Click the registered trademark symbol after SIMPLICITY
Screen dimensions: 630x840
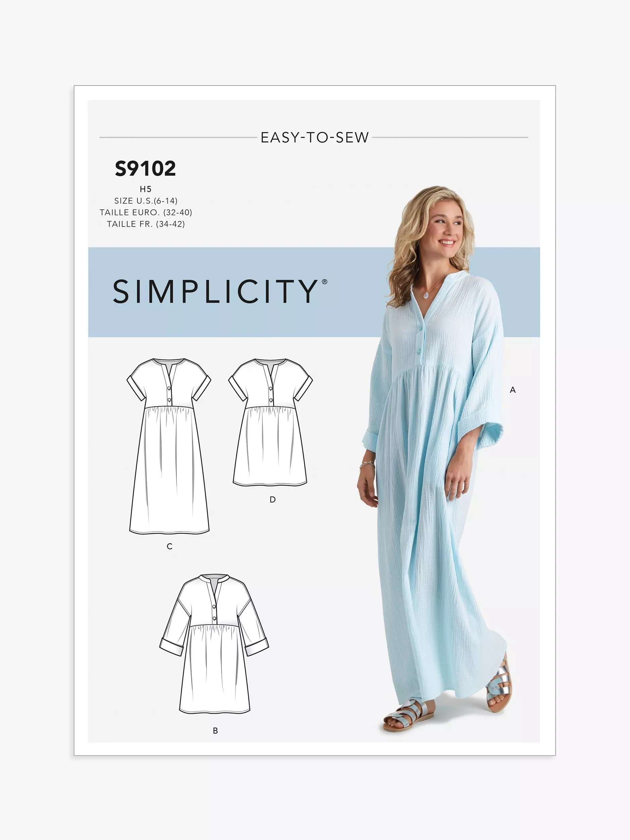coord(324,281)
